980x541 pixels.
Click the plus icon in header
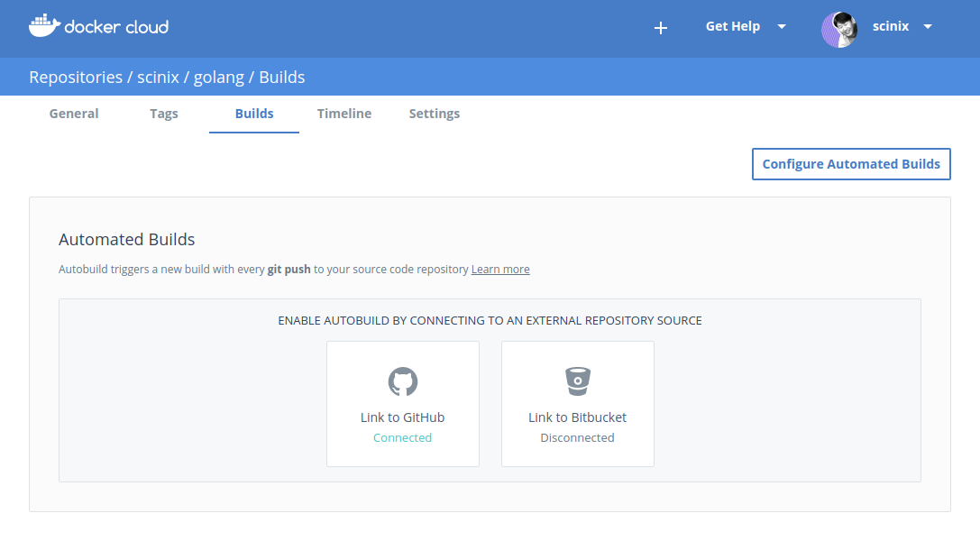coord(660,28)
